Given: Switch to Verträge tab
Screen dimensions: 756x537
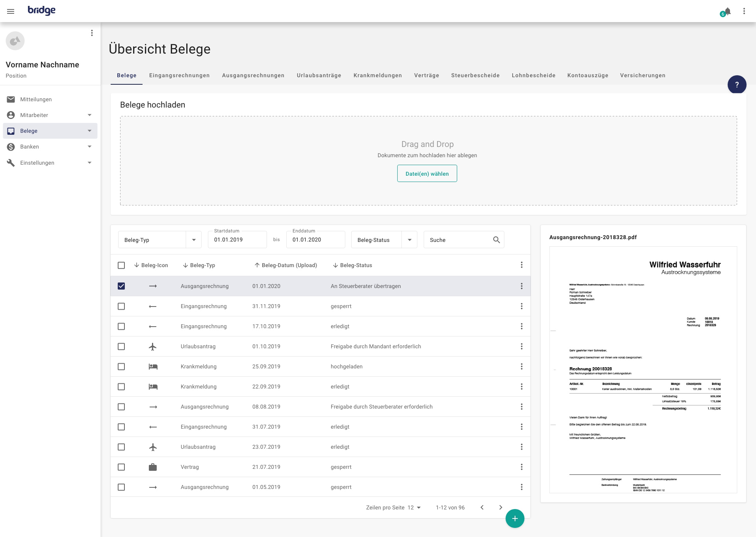Looking at the screenshot, I should 426,75.
